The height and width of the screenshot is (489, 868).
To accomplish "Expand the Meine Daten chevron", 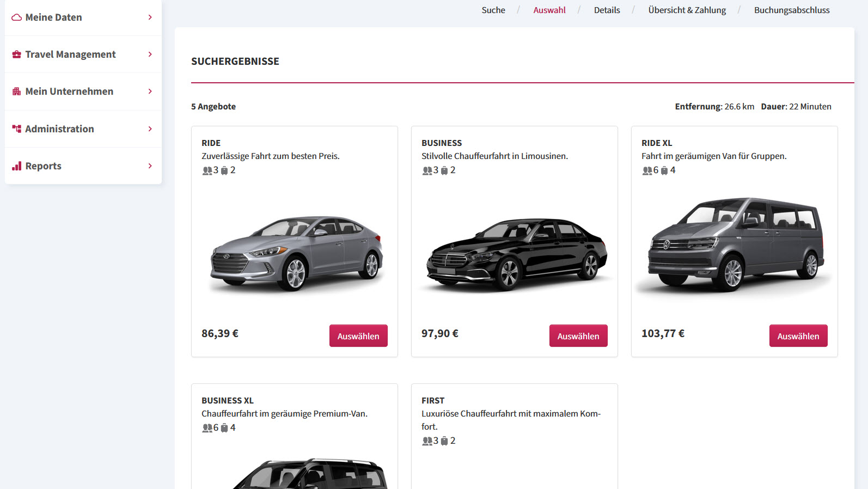I will [x=150, y=17].
